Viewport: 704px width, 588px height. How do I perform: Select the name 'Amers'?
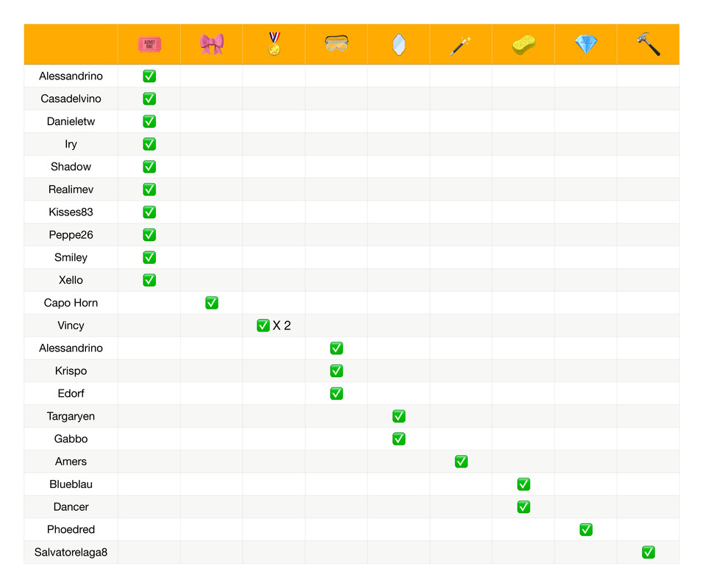click(x=71, y=462)
